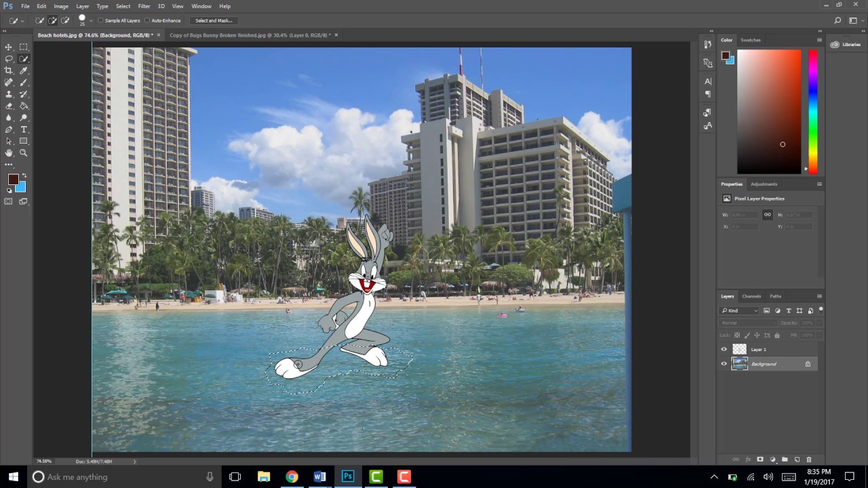The height and width of the screenshot is (488, 868).
Task: Switch to Bugs Bunny document tab
Action: pyautogui.click(x=250, y=35)
